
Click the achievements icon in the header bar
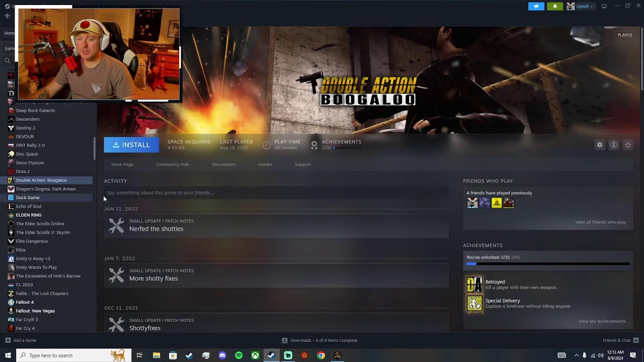pyautogui.click(x=314, y=145)
